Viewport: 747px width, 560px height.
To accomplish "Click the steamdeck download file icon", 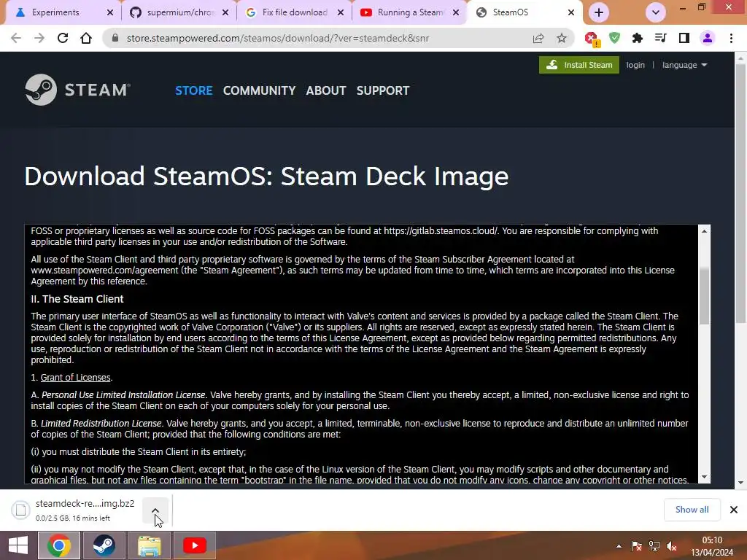I will coord(20,510).
